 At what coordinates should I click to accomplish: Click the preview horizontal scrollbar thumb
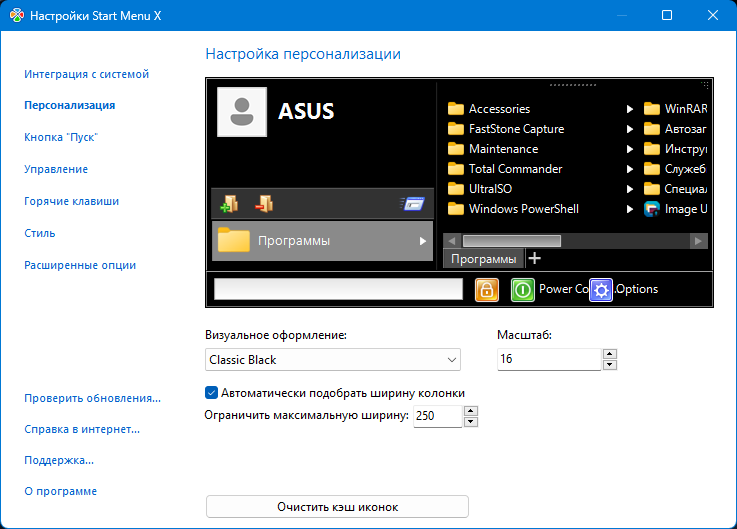511,241
